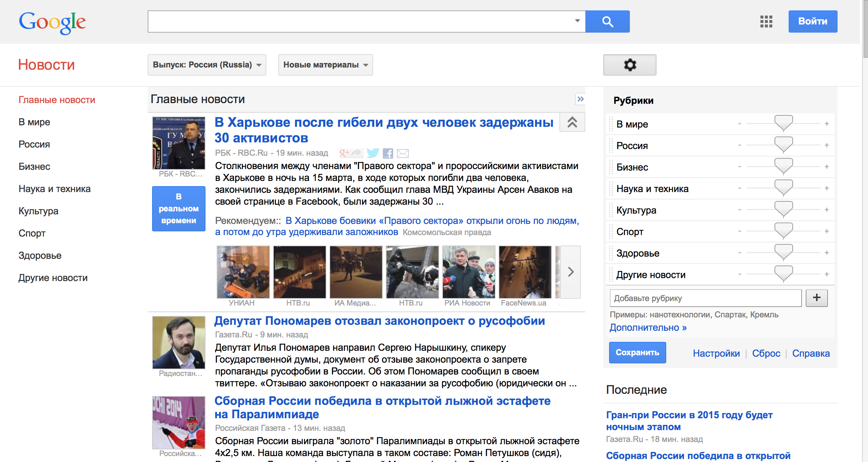Click the minus sign in the Здоровье slider row
The height and width of the screenshot is (462, 868).
740,253
